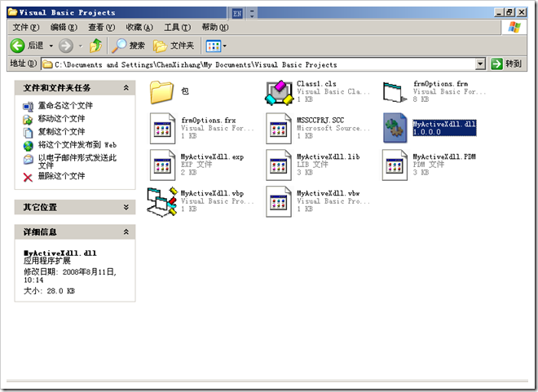Open the 编辑(E) menu
The image size is (538, 392).
click(64, 27)
